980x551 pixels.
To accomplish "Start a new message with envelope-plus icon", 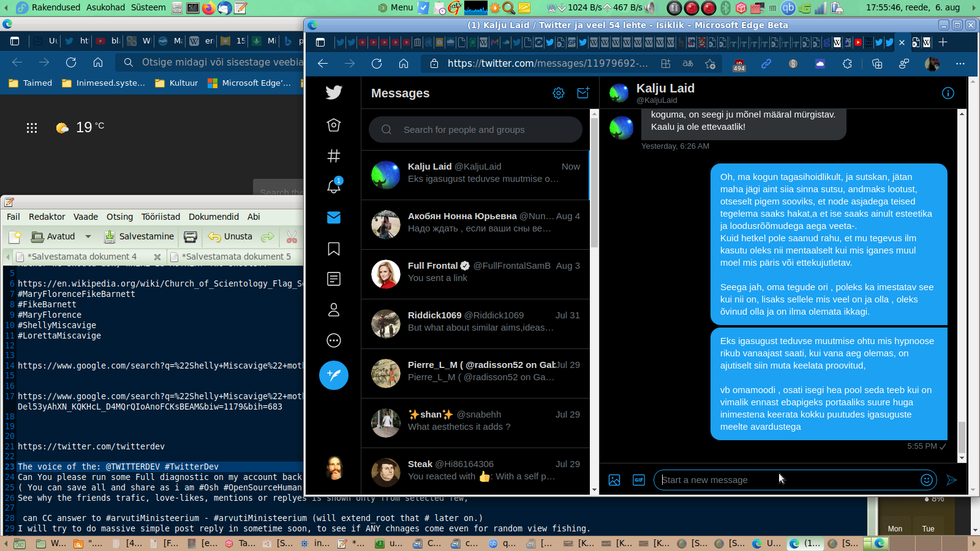I will click(583, 93).
